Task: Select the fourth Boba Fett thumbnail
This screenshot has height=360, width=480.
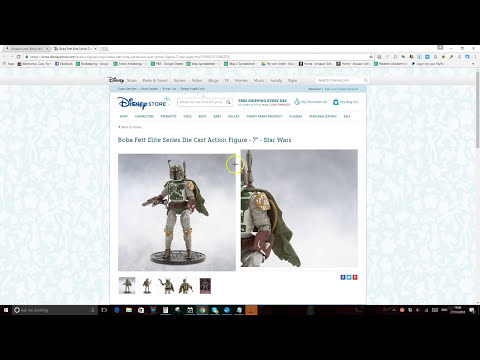Action: click(x=186, y=286)
